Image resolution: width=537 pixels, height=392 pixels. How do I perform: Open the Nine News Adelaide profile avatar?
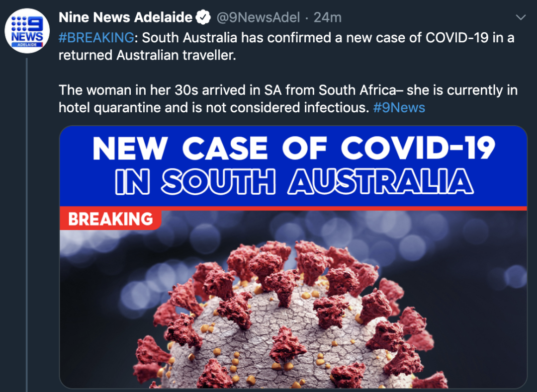point(27,31)
